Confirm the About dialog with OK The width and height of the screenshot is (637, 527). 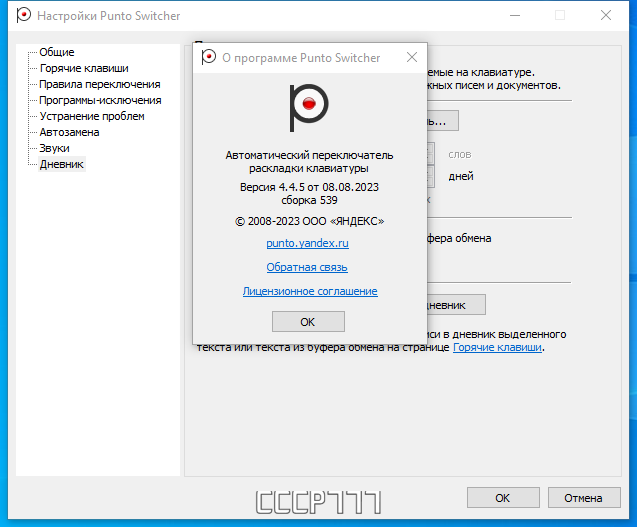(x=308, y=322)
